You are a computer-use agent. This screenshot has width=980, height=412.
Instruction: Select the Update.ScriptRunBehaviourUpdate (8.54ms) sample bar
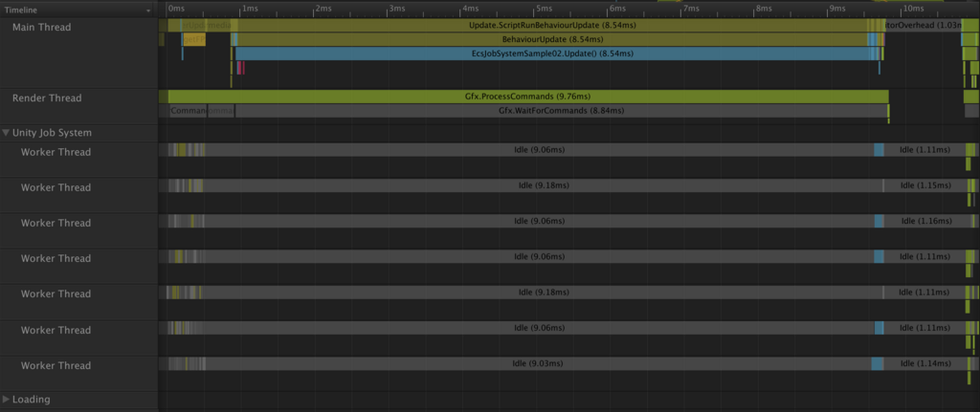click(x=552, y=26)
